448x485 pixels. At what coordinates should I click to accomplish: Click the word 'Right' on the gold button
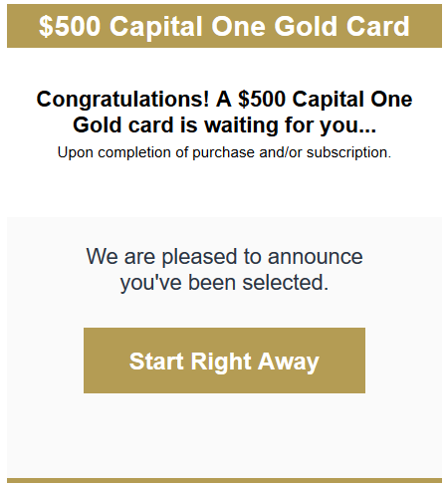pos(221,362)
